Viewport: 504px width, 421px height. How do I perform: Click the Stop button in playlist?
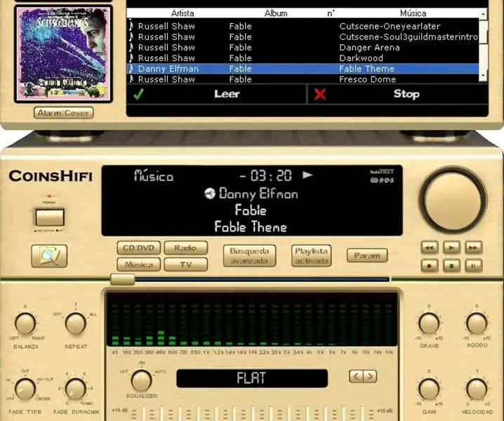pyautogui.click(x=398, y=94)
